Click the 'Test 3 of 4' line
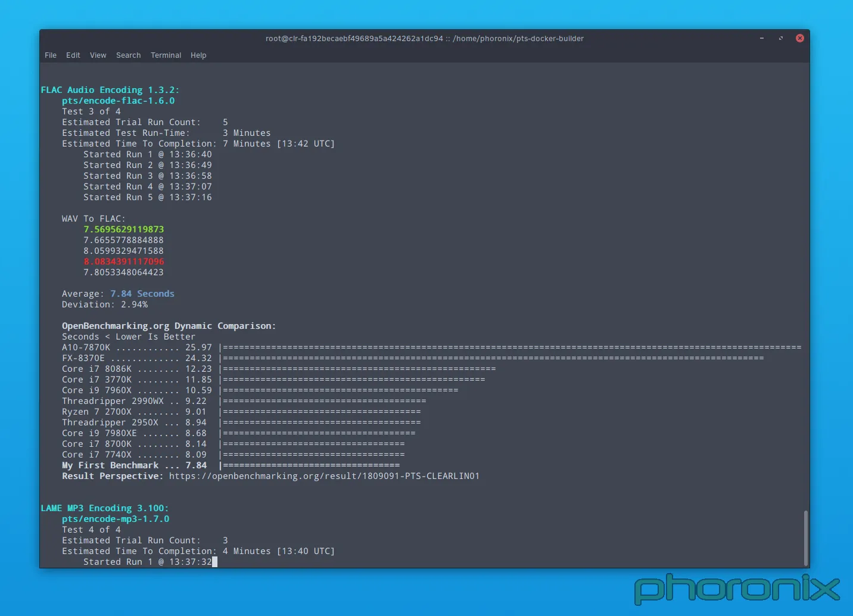Screen dimensions: 853x616 (91, 111)
